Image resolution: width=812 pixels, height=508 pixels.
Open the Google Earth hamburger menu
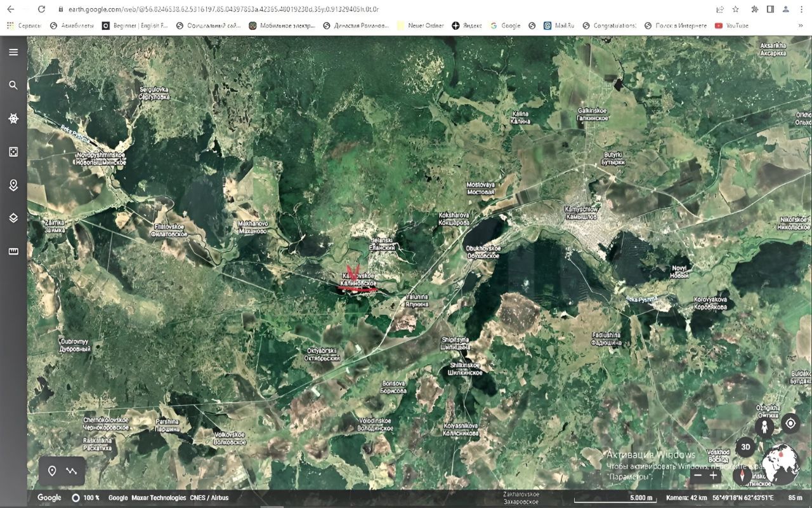pyautogui.click(x=13, y=52)
